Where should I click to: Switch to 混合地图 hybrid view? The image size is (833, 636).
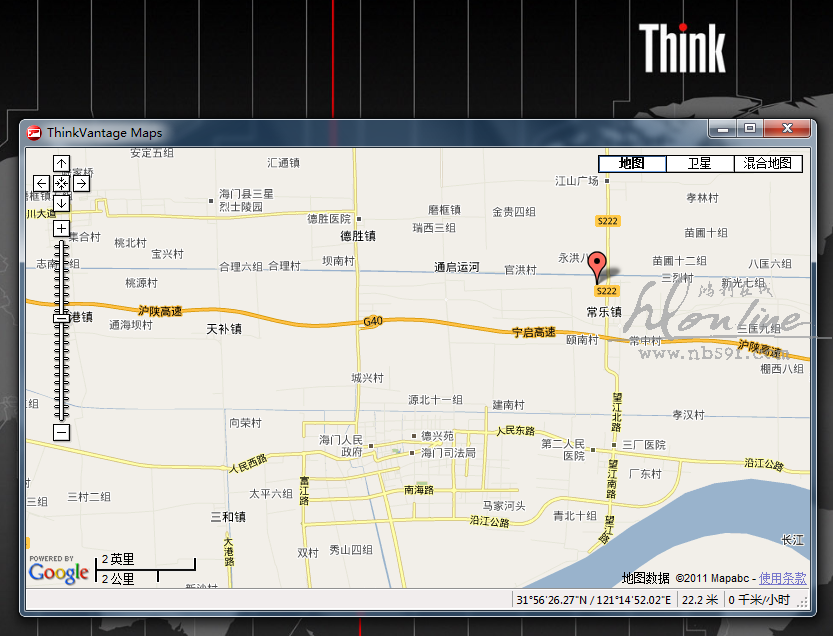coord(768,164)
